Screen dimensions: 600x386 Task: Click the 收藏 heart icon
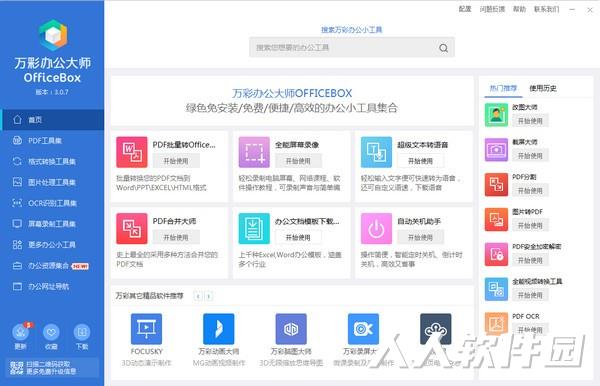[51, 332]
